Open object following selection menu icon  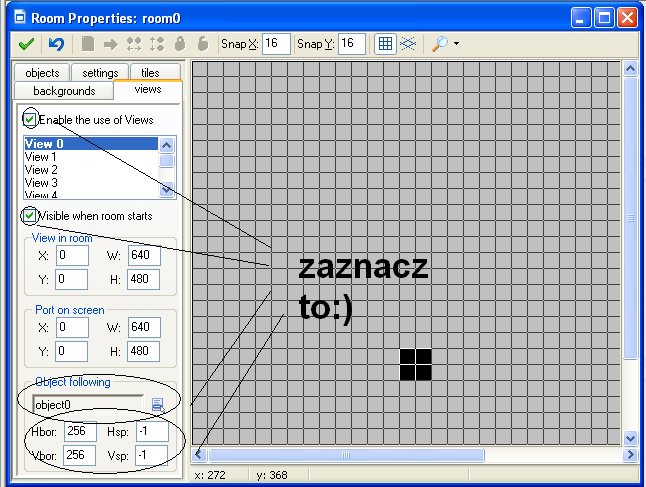point(157,404)
